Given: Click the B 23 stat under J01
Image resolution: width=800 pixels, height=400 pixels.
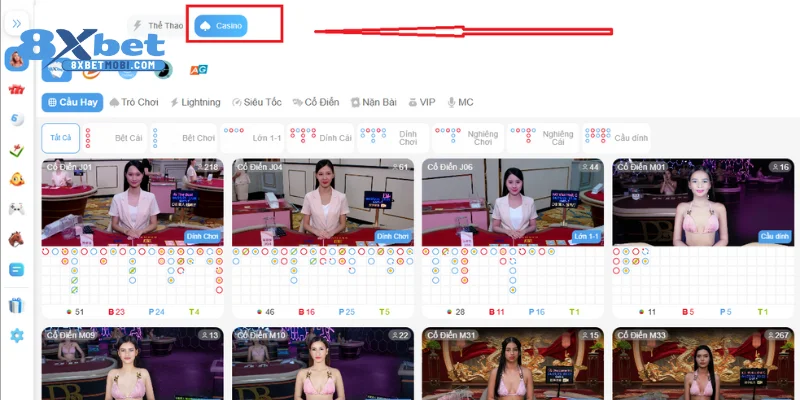Looking at the screenshot, I should click(116, 312).
